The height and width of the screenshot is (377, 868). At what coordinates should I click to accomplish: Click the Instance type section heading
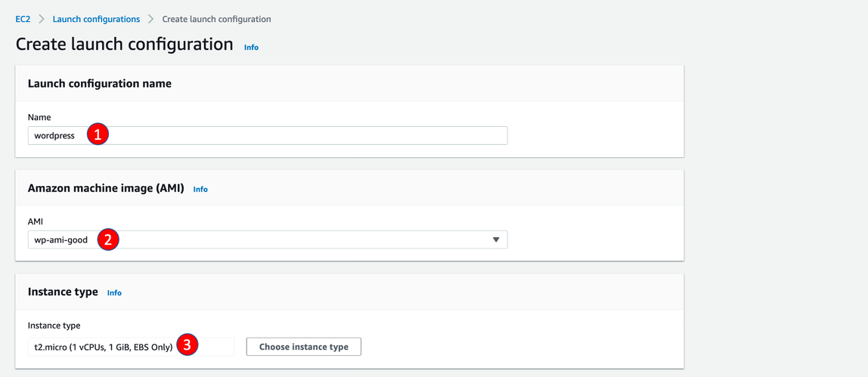63,292
